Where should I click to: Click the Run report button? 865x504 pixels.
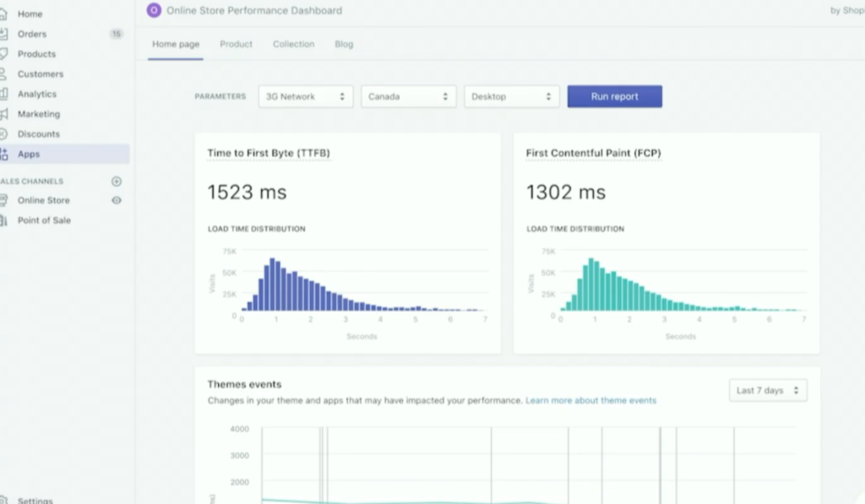pos(615,96)
